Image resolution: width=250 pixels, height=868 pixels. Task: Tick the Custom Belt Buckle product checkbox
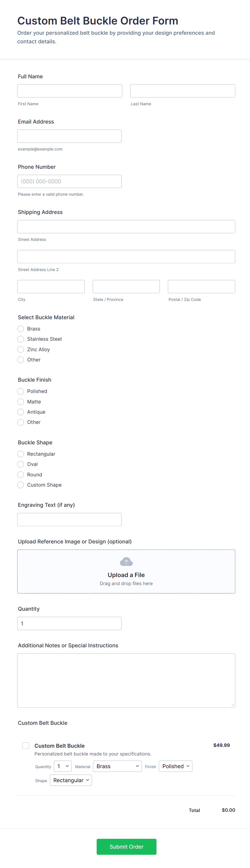point(26,745)
